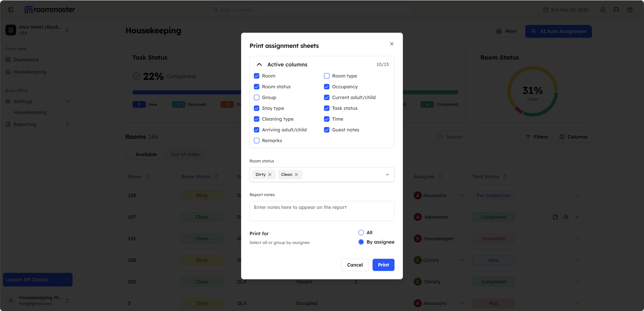Select the All radio option
644x311 pixels.
pos(361,232)
